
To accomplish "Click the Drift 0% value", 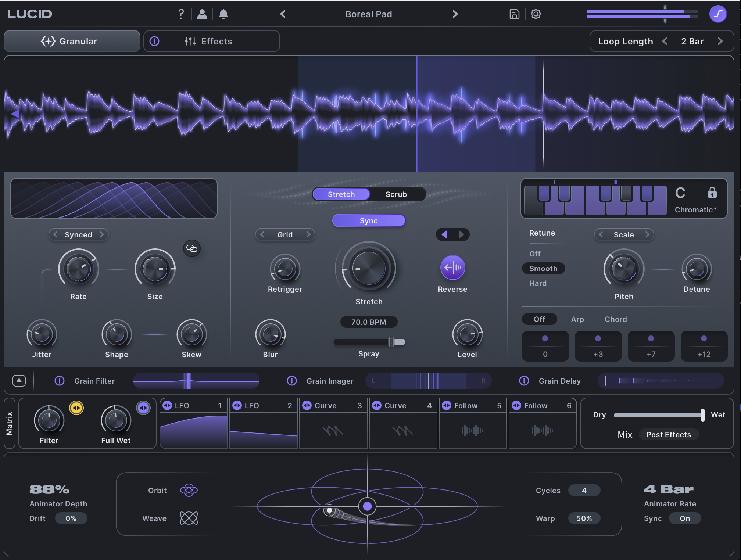I will (x=71, y=518).
